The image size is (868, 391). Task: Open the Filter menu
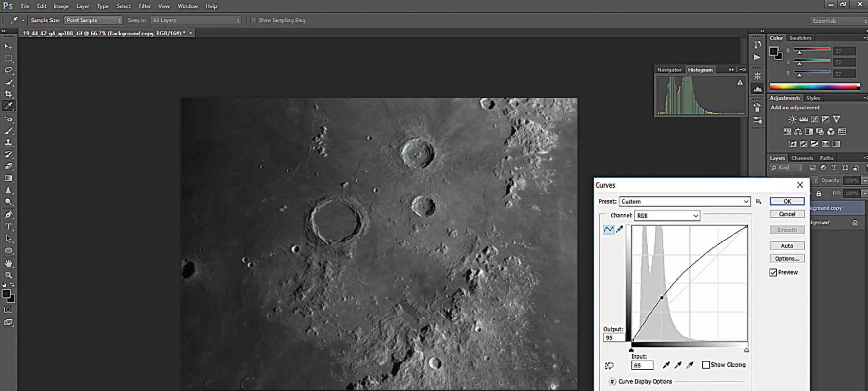click(x=145, y=6)
